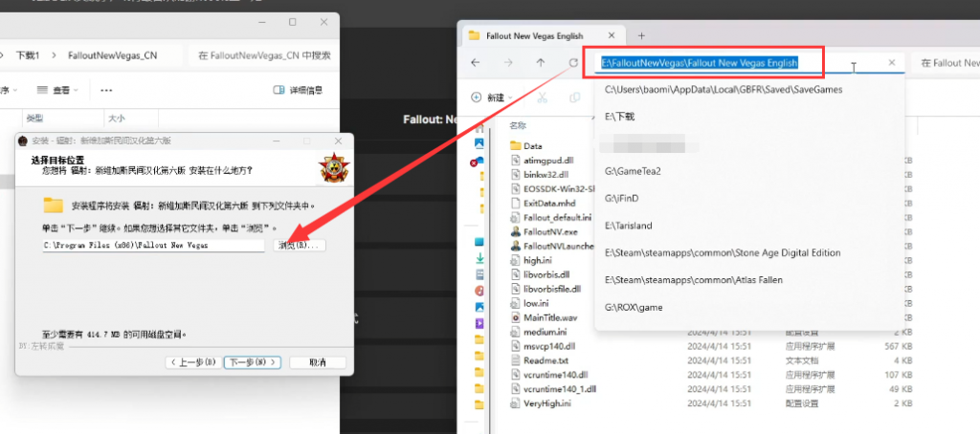Expand the 查看 view dropdown
This screenshot has width=980, height=434.
(58, 90)
